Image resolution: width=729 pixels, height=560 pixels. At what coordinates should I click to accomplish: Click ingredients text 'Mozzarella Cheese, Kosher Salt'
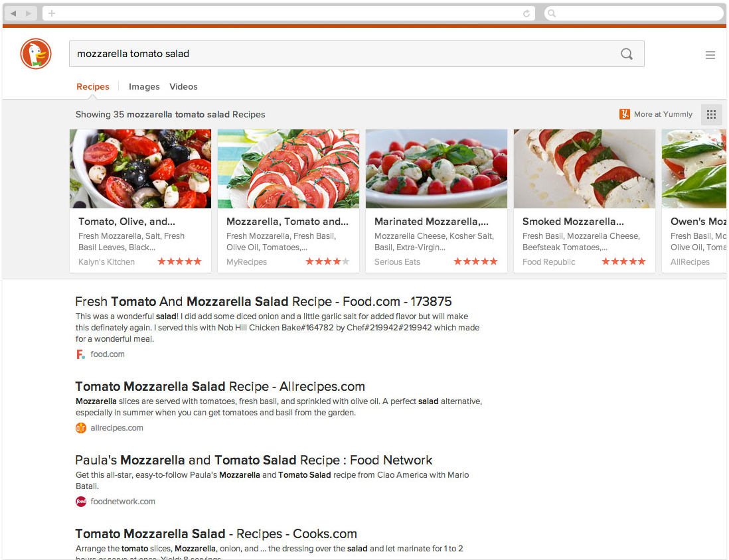pos(434,236)
